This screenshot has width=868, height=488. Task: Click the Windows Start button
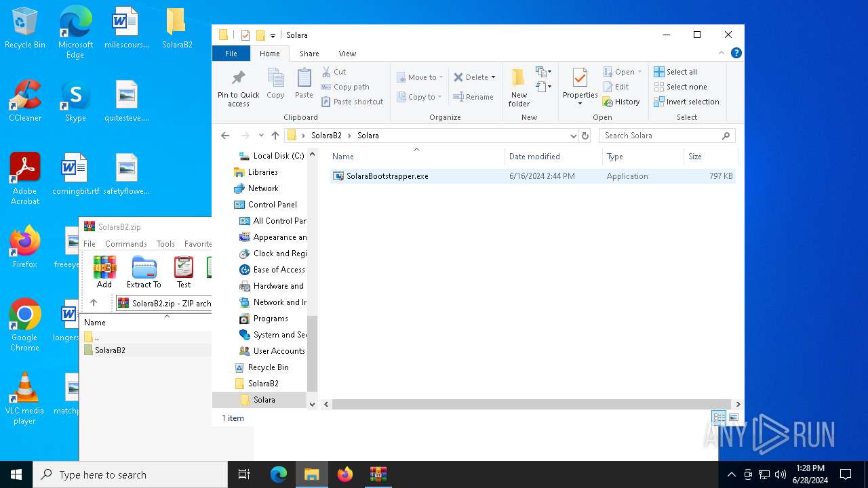tap(16, 474)
